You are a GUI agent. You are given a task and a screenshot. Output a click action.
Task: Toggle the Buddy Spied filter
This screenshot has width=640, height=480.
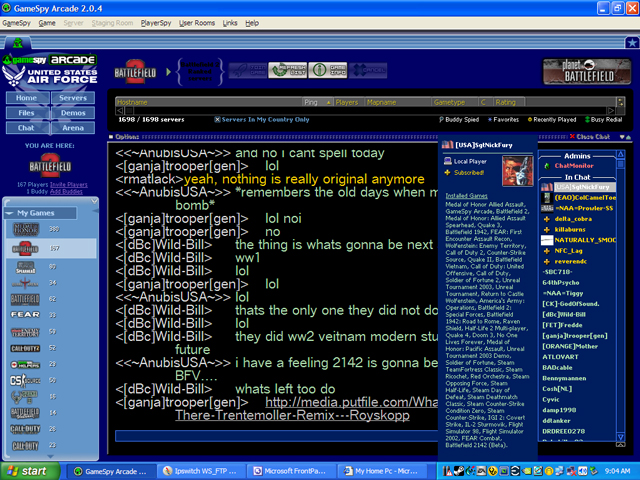(x=459, y=120)
